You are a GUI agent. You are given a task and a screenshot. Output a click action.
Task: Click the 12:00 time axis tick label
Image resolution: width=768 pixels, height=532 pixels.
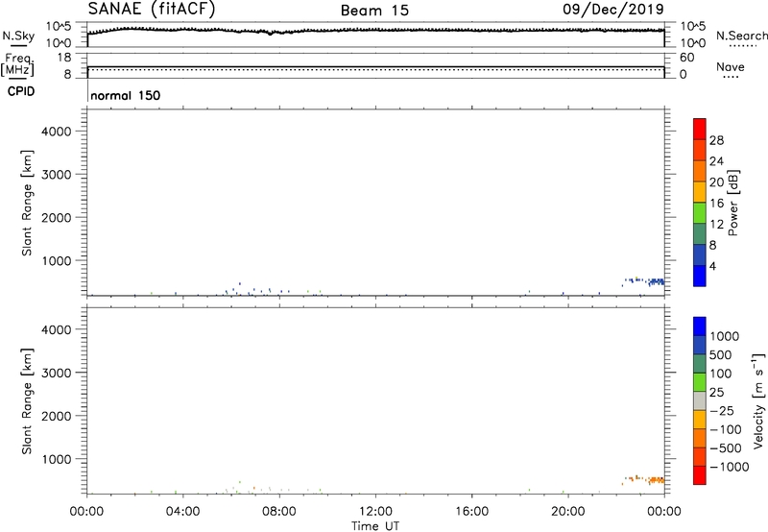375,512
